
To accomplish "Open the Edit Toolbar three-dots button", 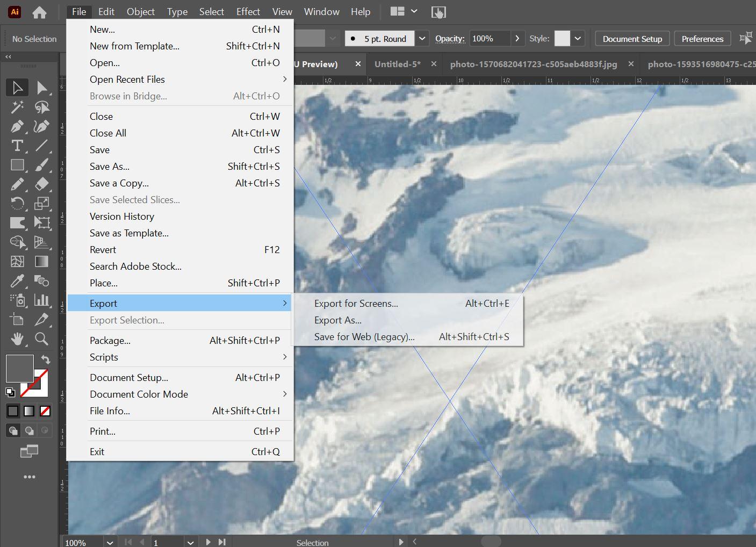I will 30,477.
